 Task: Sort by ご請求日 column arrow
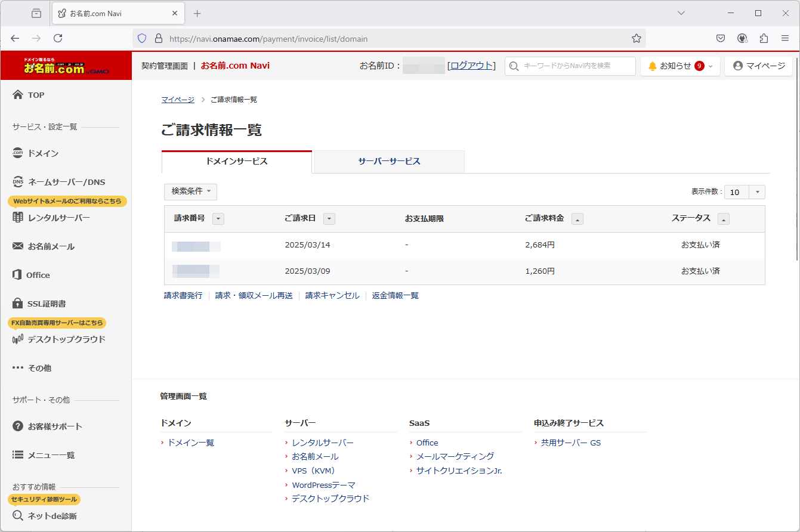[x=329, y=219]
